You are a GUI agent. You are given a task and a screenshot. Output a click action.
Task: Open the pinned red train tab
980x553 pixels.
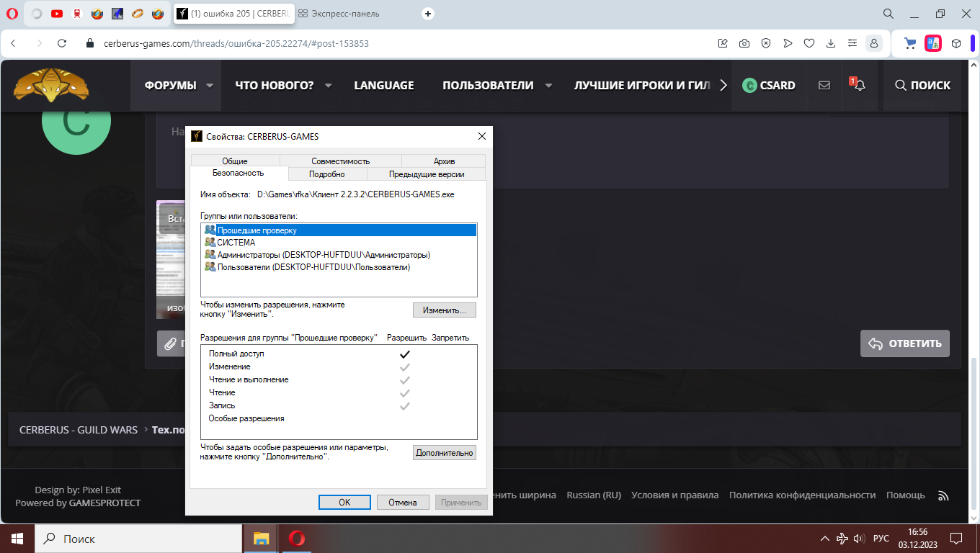point(77,13)
